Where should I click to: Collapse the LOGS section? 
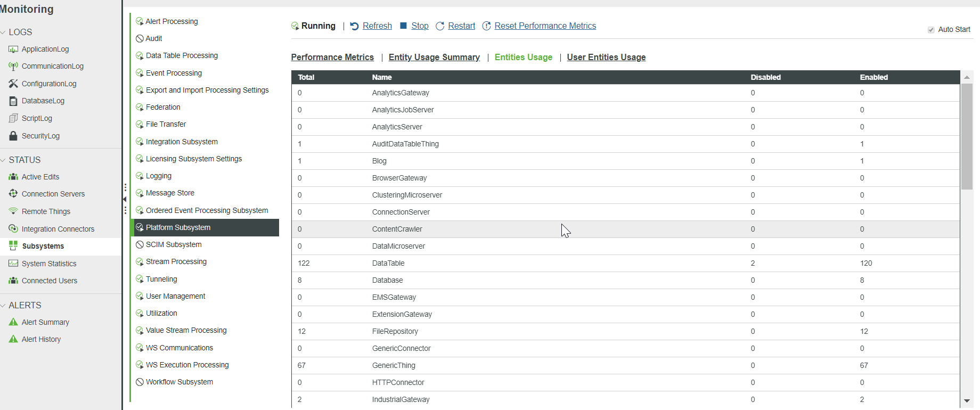coord(3,32)
